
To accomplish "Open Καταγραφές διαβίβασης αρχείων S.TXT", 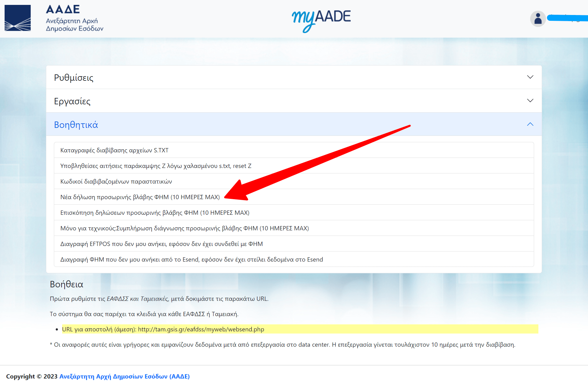I will point(294,150).
